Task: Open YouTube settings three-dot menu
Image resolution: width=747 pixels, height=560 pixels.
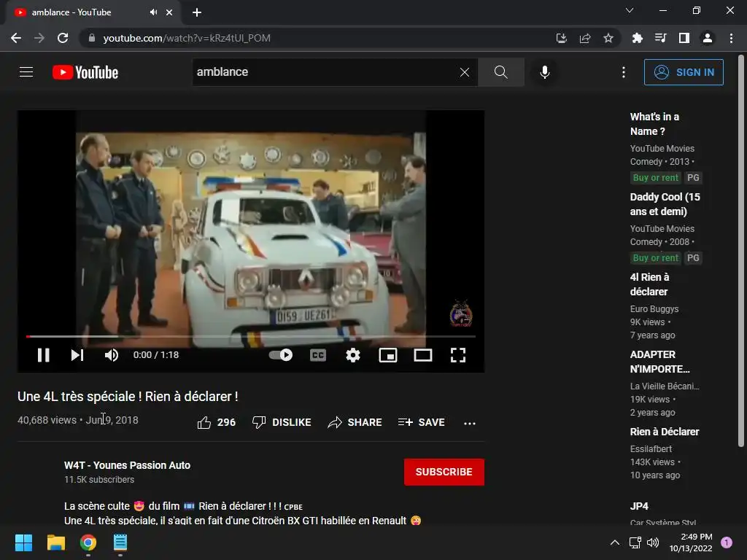Action: [x=624, y=72]
